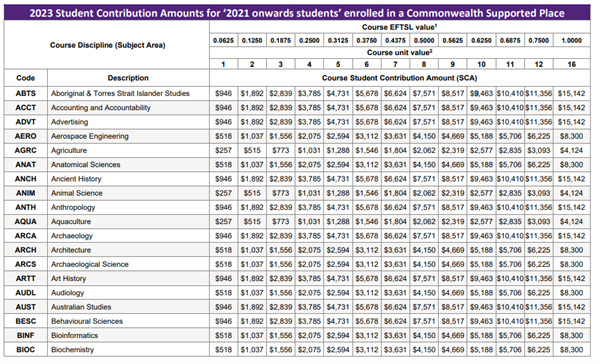Select the AUST code cell
This screenshot has width=600, height=364.
coord(26,307)
